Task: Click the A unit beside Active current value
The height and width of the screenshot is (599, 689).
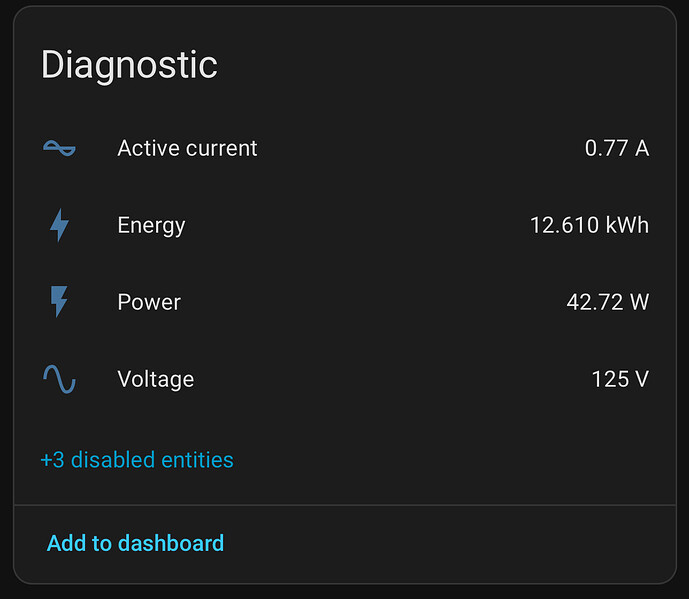Action: point(642,148)
